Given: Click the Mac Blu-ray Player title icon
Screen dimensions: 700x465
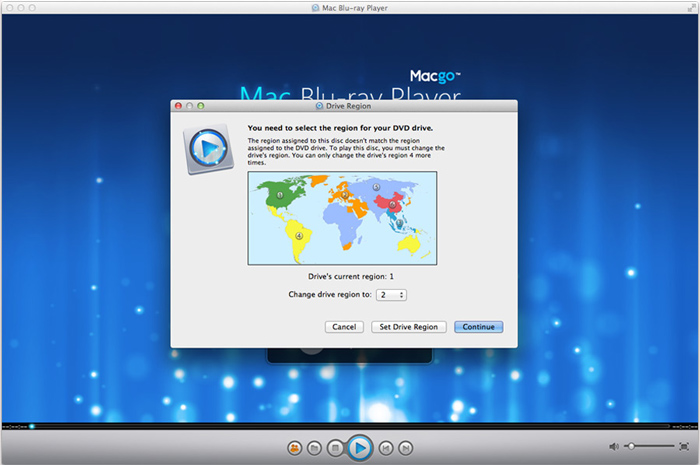Looking at the screenshot, I should [x=316, y=8].
